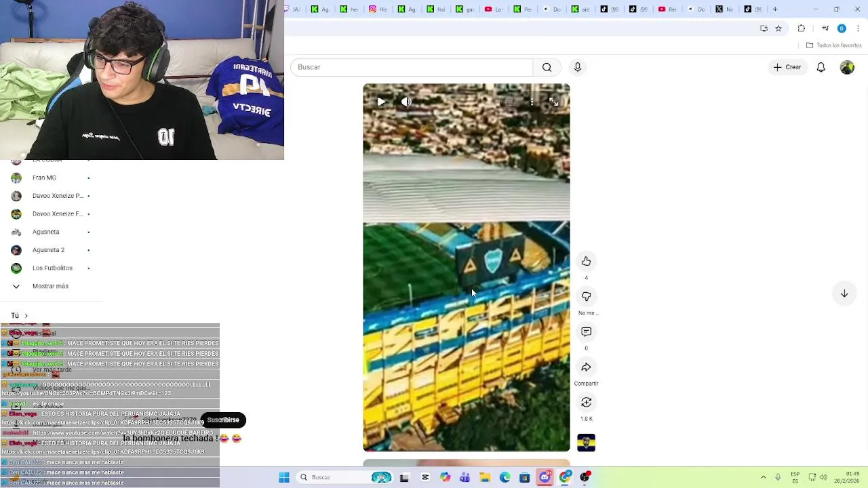This screenshot has width=868, height=488.
Task: Open Microsoft Teams from taskbar
Action: pos(465,477)
